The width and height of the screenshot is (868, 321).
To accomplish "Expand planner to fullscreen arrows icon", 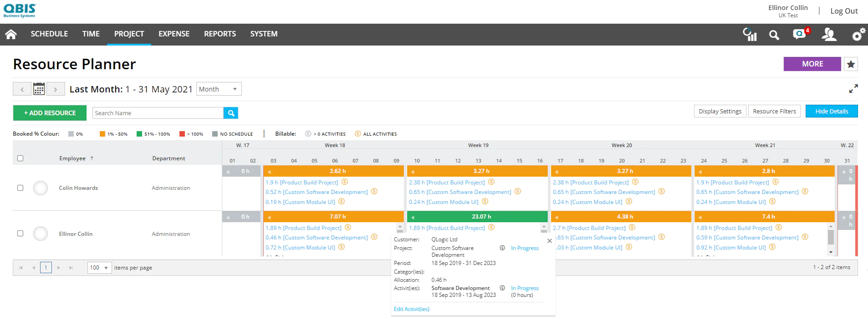I will point(853,89).
